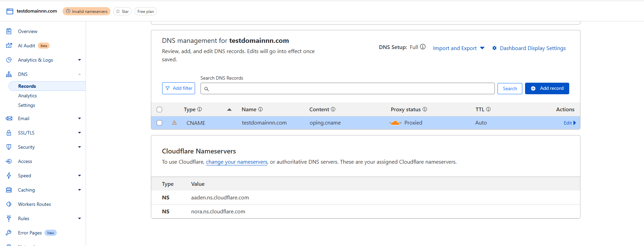This screenshot has height=246, width=644.
Task: Click the blue Add record button
Action: (547, 88)
